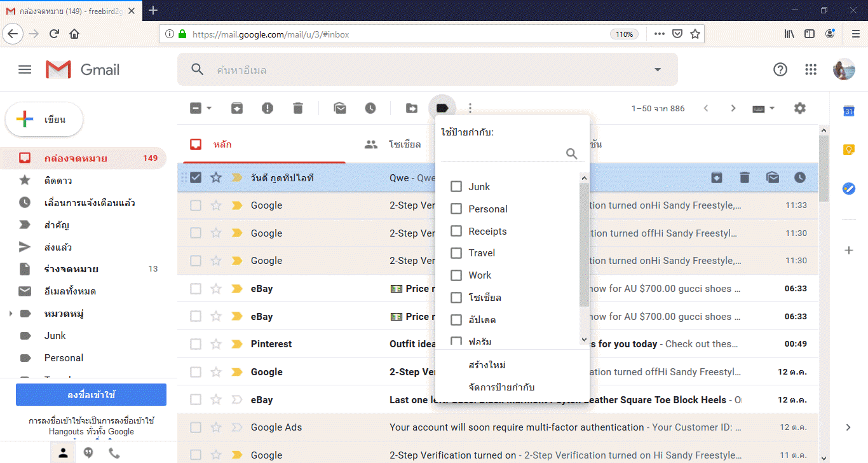Viewport: 868px width, 463px height.
Task: Check the อัปเดต label checkbox
Action: [456, 319]
